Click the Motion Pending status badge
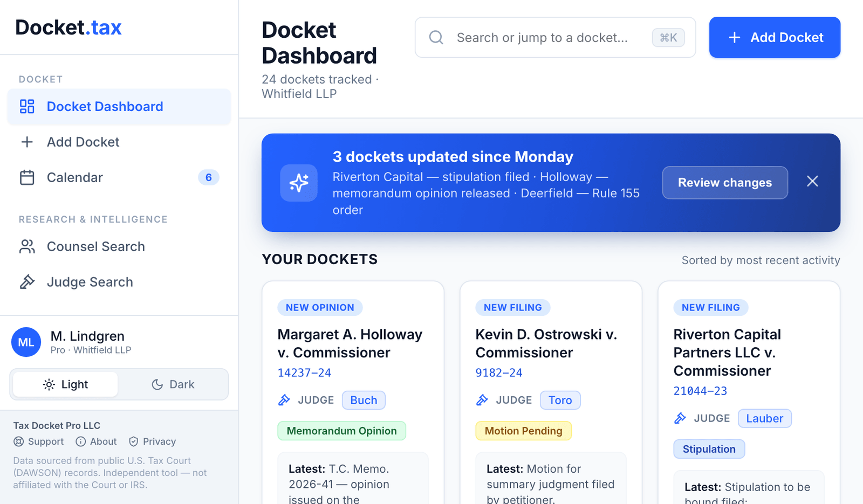The image size is (863, 504). pos(523,431)
